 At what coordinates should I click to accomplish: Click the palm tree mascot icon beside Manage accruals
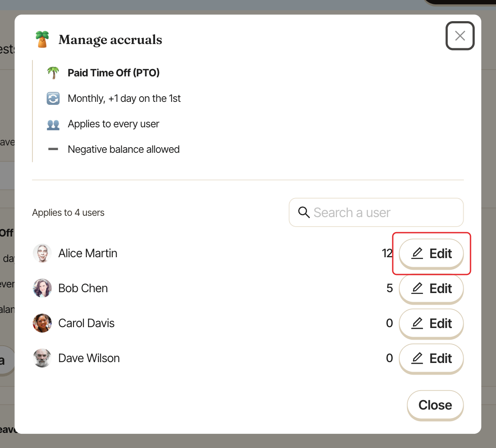(x=42, y=40)
